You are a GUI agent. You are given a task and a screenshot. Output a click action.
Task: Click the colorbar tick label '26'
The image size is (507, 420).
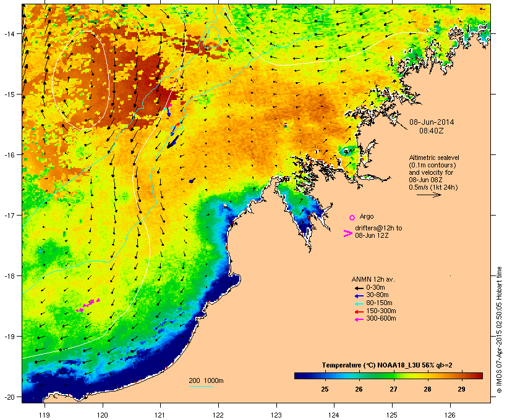click(359, 389)
